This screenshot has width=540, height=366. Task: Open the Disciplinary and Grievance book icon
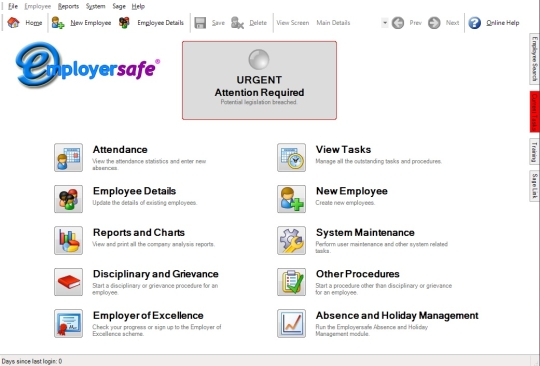[x=68, y=282]
